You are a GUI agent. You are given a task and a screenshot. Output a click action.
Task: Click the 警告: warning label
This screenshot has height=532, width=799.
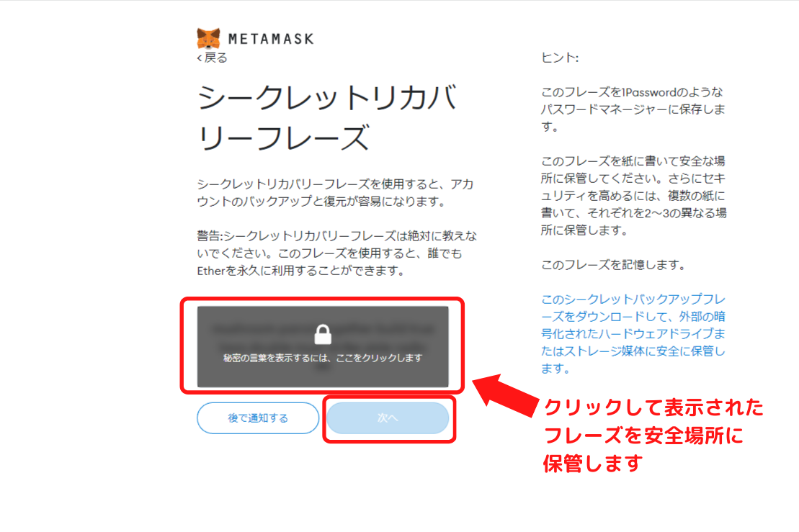(x=210, y=235)
